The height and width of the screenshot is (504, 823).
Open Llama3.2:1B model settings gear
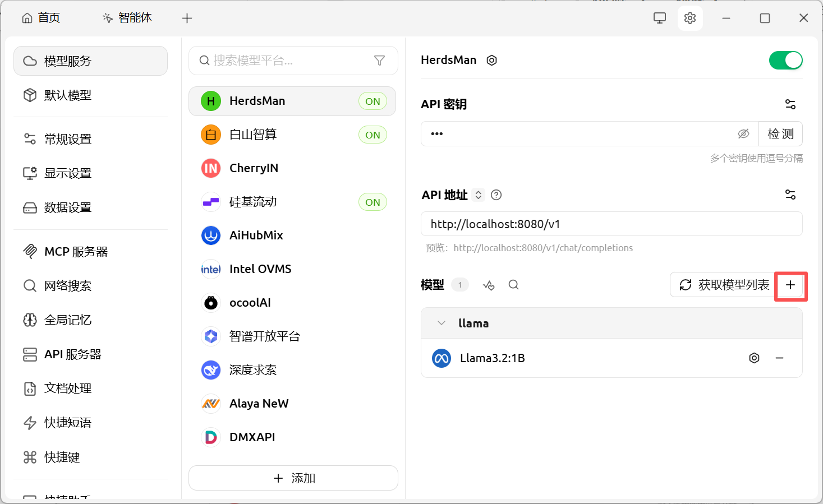754,358
